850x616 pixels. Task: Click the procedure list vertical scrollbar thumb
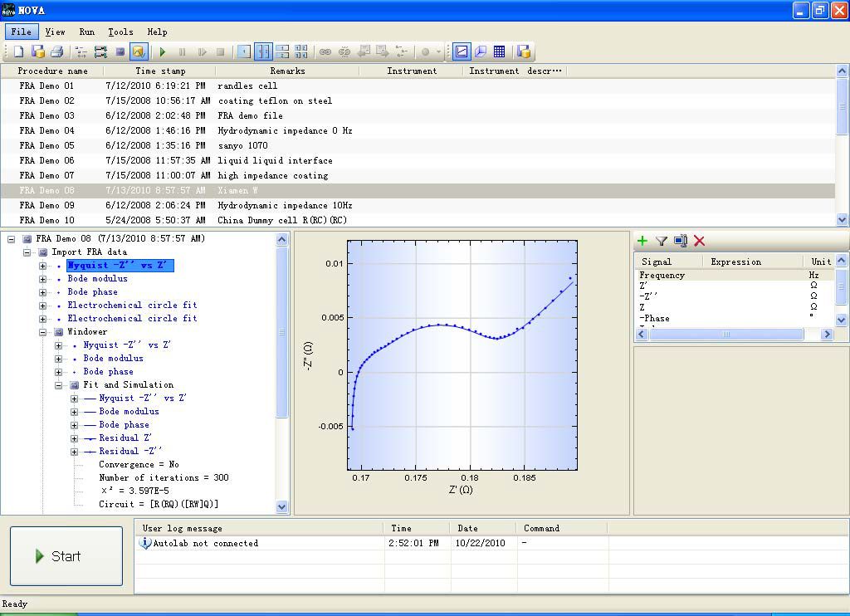point(842,106)
